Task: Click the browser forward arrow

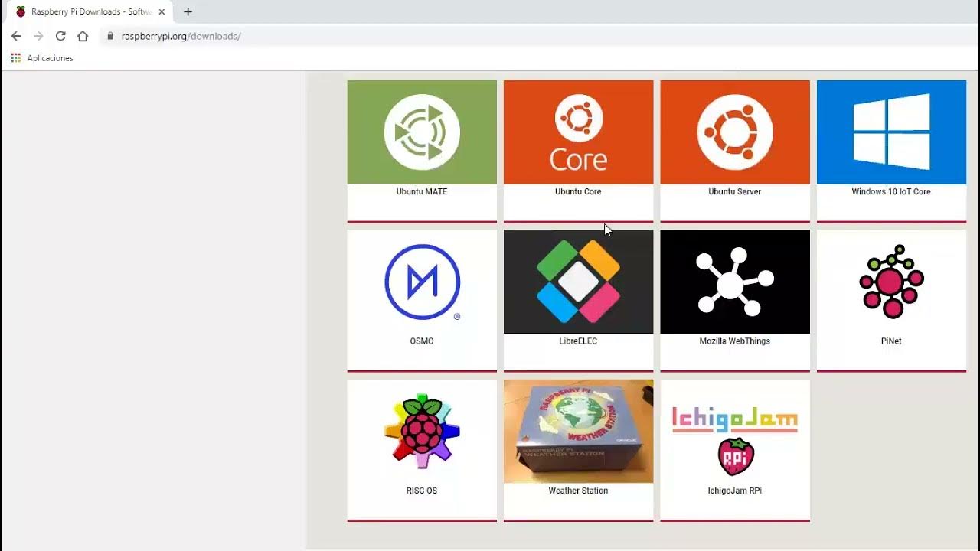Action: click(38, 36)
